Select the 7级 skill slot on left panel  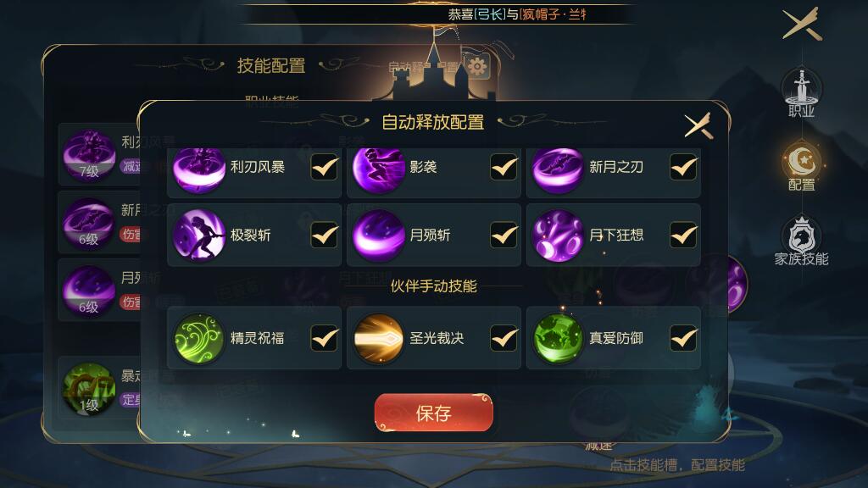(88, 155)
